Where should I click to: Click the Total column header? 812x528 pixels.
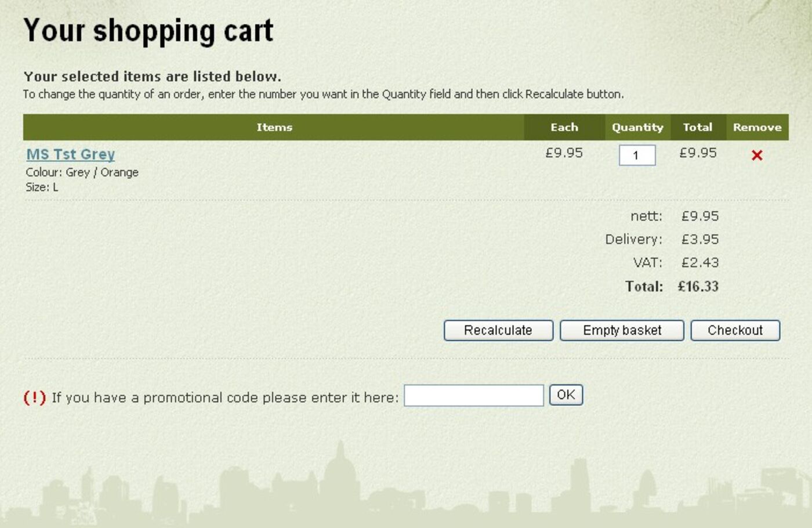699,127
